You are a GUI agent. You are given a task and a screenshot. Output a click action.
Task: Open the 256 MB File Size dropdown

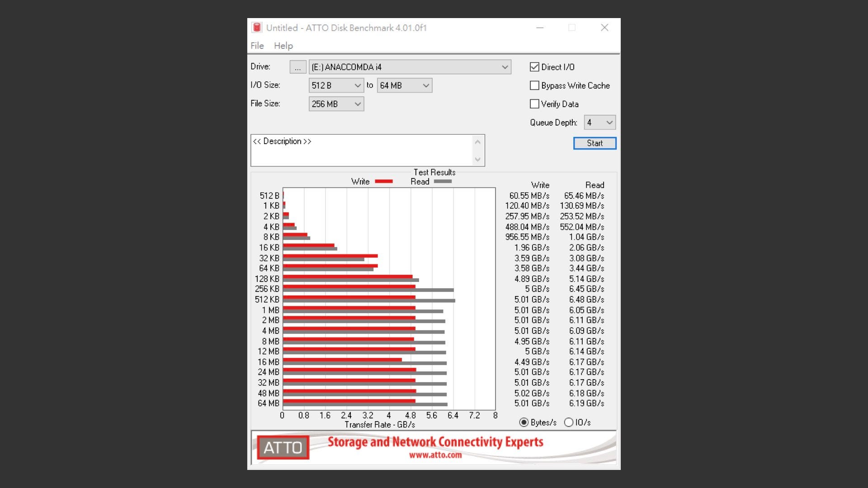pyautogui.click(x=336, y=104)
